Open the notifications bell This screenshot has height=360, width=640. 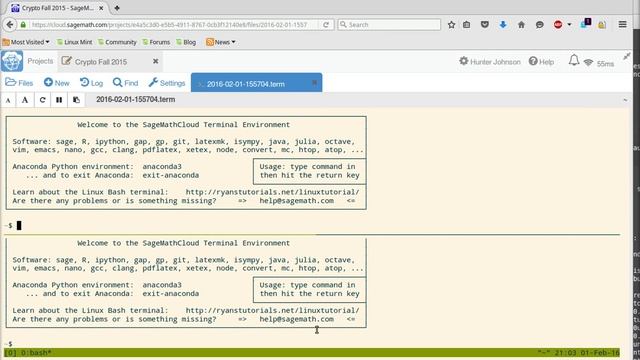pyautogui.click(x=574, y=60)
